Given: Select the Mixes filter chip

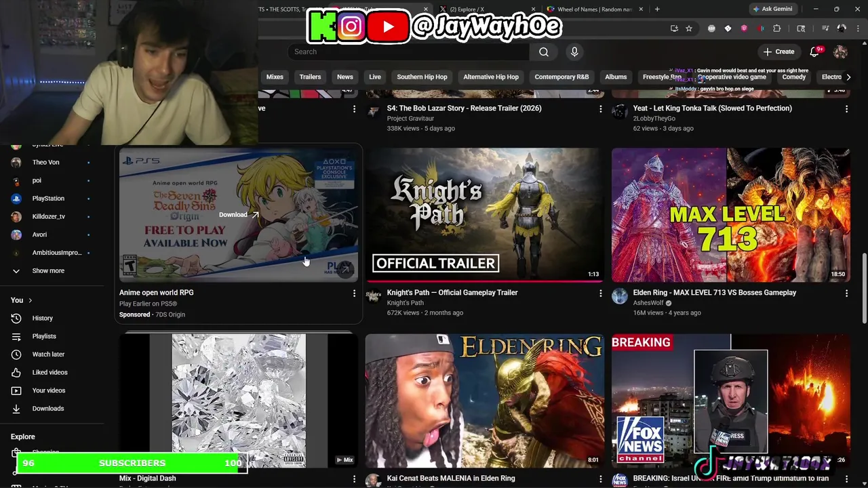Looking at the screenshot, I should 275,77.
